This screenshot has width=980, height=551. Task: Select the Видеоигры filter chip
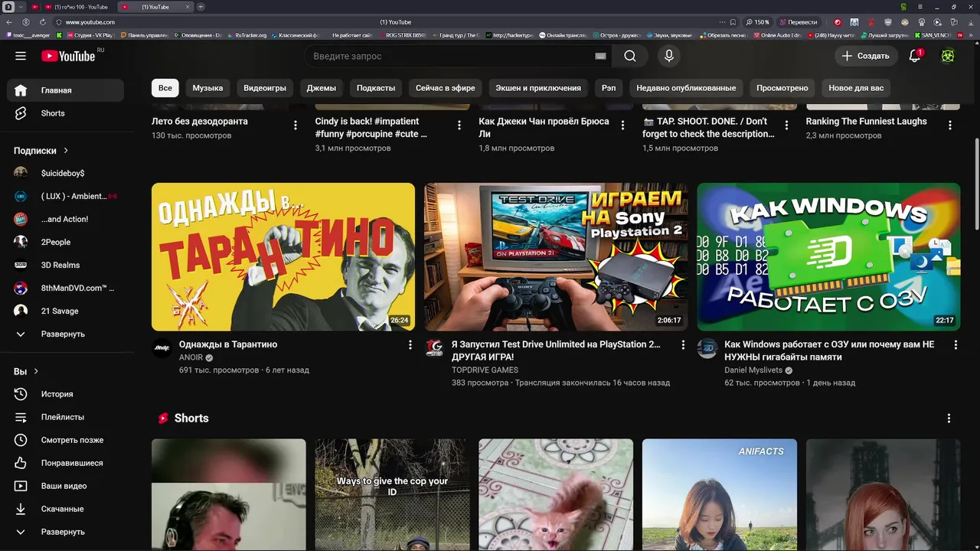265,88
